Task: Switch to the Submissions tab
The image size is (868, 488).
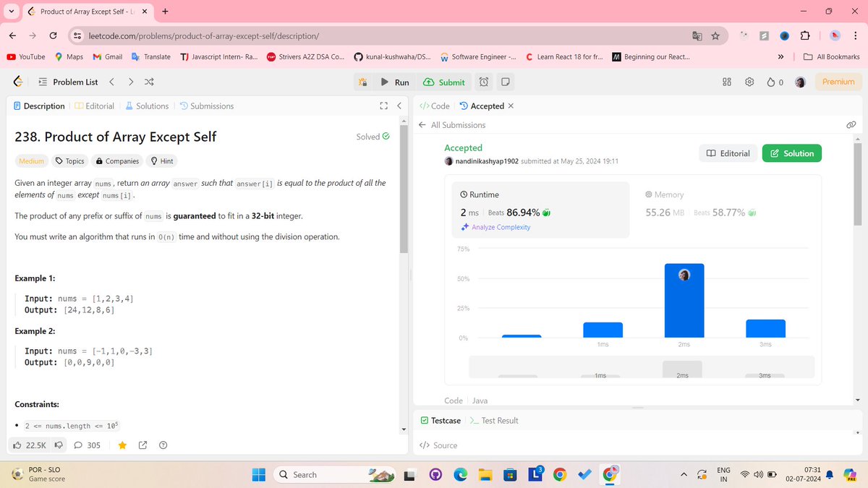Action: [207, 106]
